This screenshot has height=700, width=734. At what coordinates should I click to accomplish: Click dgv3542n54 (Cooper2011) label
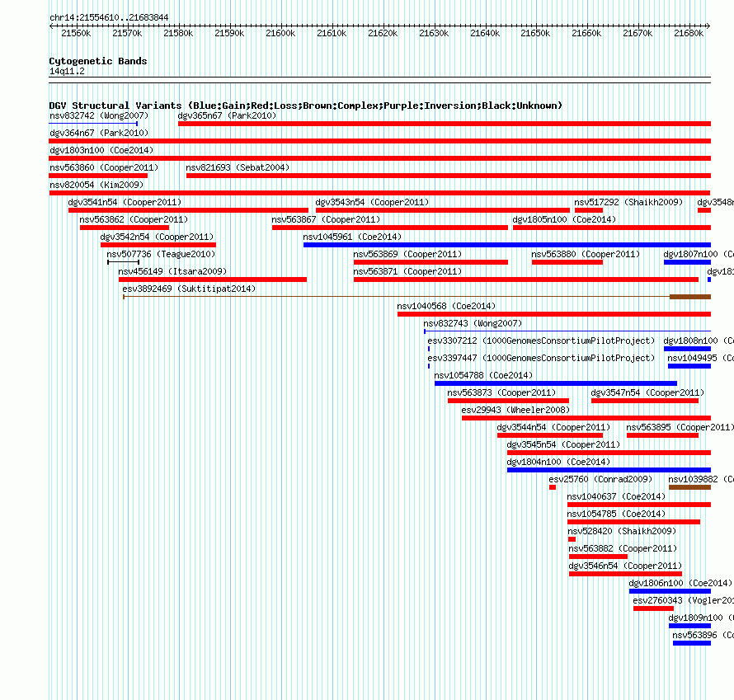pyautogui.click(x=157, y=237)
